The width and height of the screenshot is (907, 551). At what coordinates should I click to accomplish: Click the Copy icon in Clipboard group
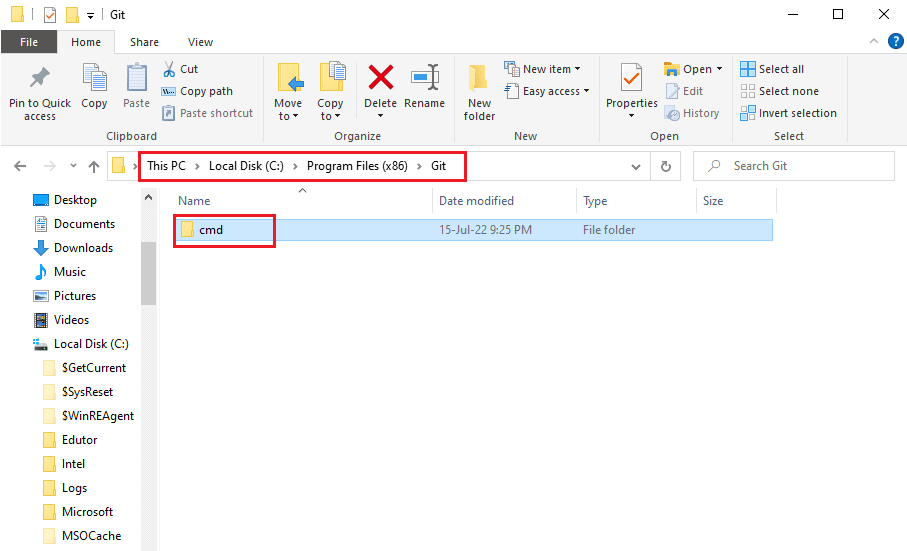click(x=94, y=78)
